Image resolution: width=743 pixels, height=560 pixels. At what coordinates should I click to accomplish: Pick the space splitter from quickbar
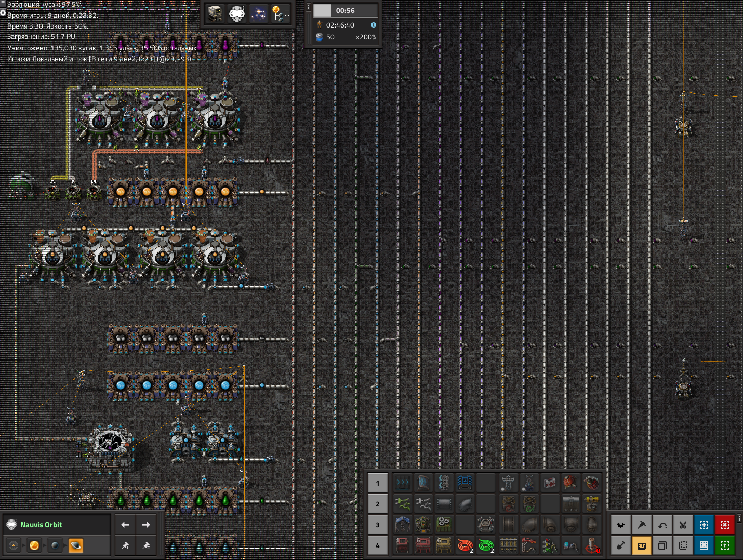pos(444,483)
